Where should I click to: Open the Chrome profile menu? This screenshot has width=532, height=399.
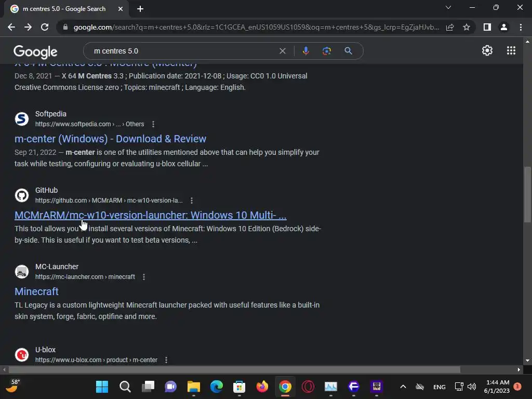tap(504, 27)
